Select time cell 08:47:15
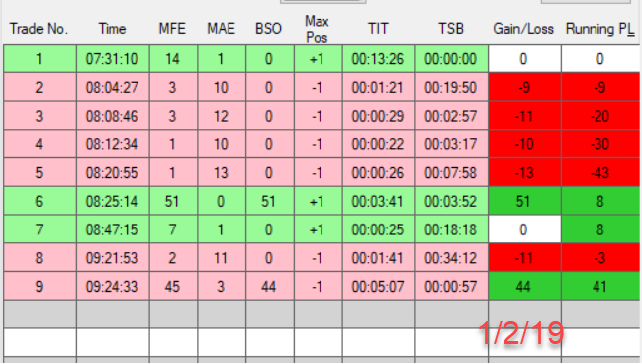The height and width of the screenshot is (364, 642). (x=113, y=229)
